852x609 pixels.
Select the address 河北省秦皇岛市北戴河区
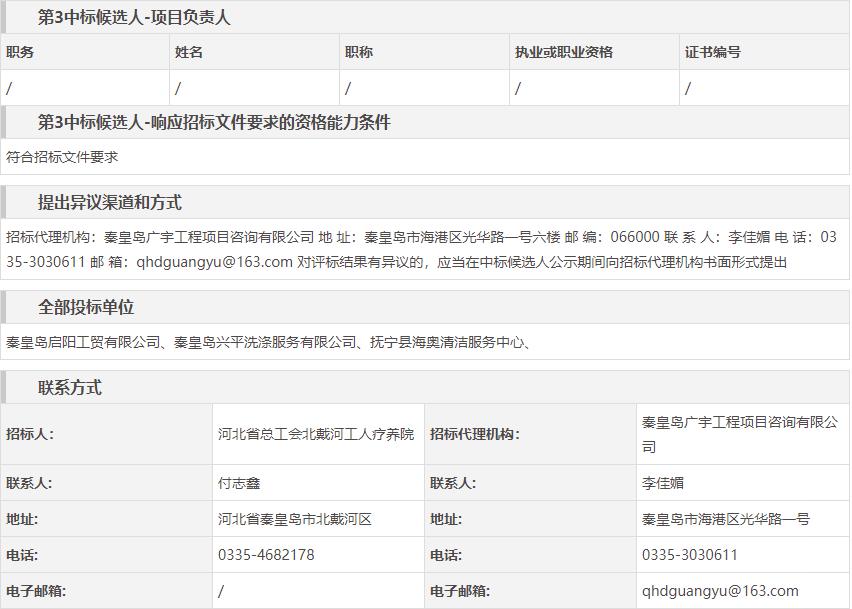(295, 519)
